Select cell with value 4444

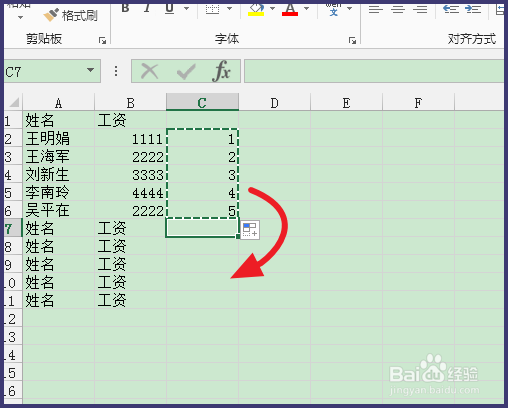tap(130, 192)
